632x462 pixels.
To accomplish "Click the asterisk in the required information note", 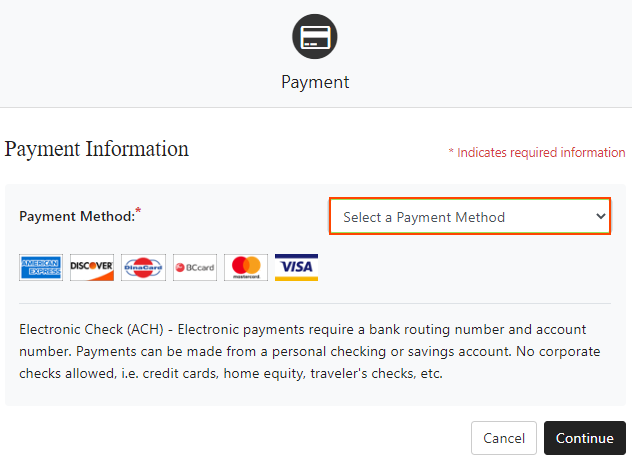I will point(451,153).
